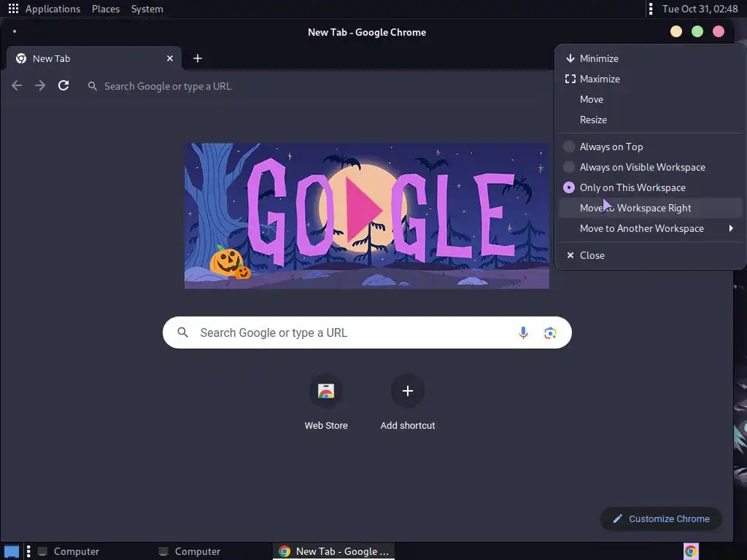The width and height of the screenshot is (747, 560).
Task: Click the vertical dots icon near the clock
Action: click(651, 9)
